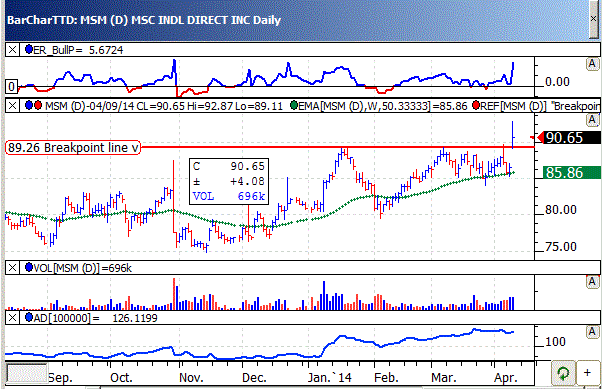Click the blue dot beside VOL[MSM (D)]
The image size is (602, 389).
(x=29, y=267)
